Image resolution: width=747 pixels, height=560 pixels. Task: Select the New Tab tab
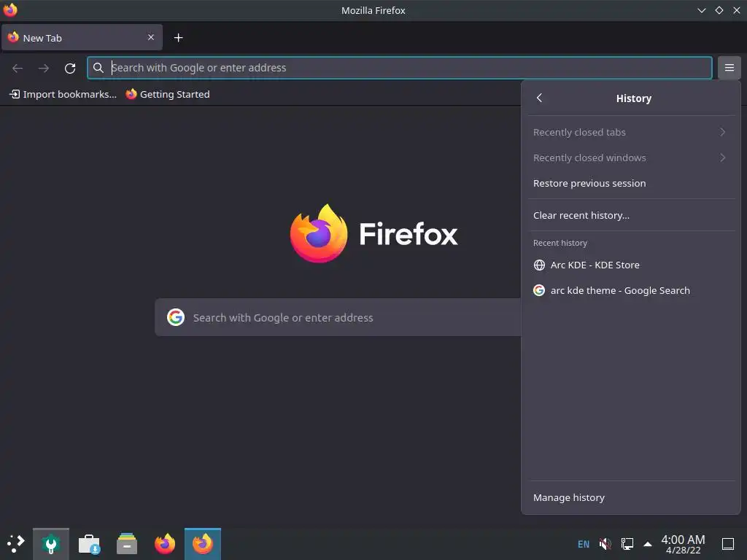pos(82,38)
